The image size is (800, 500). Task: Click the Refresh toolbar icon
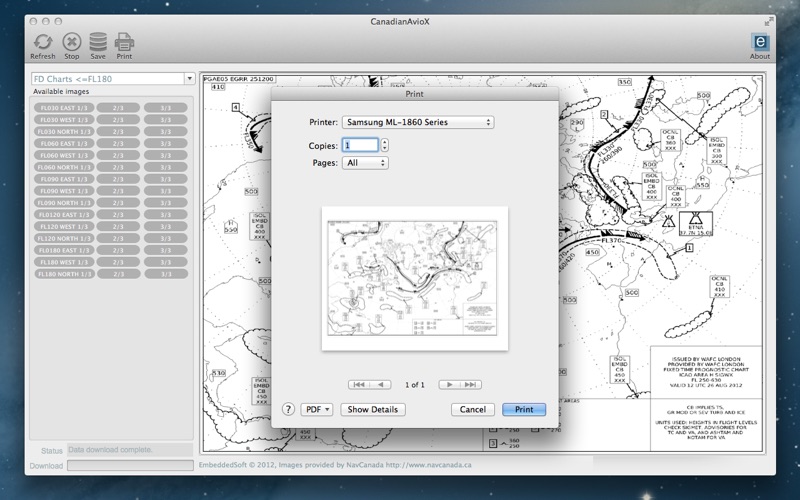click(43, 42)
